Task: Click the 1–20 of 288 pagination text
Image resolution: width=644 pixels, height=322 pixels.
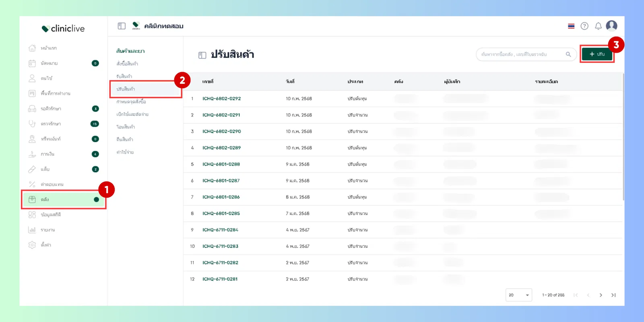Action: 553,295
